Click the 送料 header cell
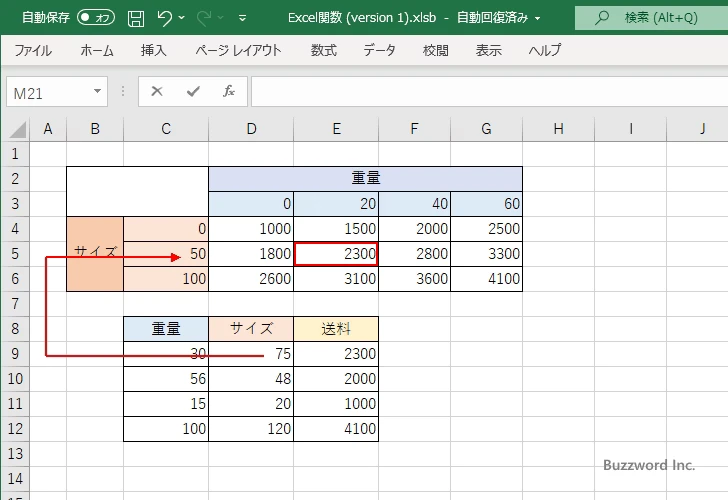The image size is (728, 500). click(x=336, y=329)
